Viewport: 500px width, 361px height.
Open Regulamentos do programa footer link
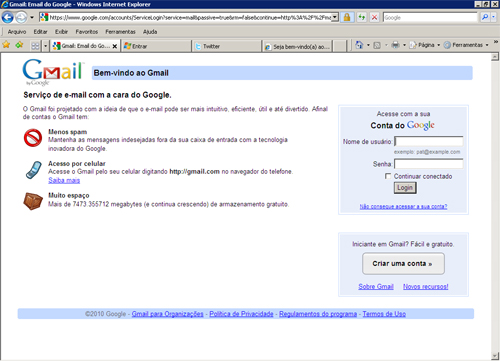pos(318,314)
